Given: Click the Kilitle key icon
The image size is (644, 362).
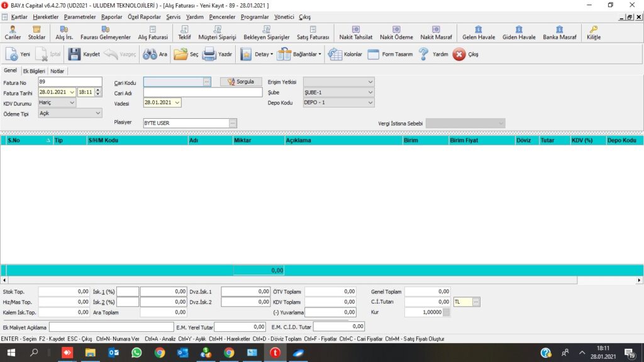Looking at the screenshot, I should click(x=594, y=30).
